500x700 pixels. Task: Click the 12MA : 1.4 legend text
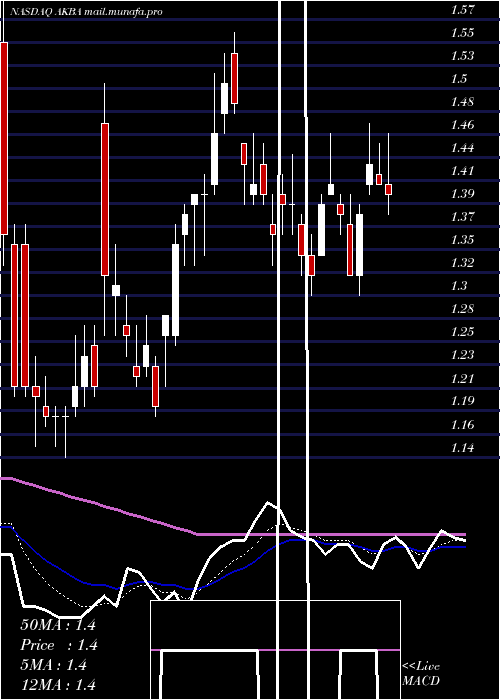coord(58,685)
